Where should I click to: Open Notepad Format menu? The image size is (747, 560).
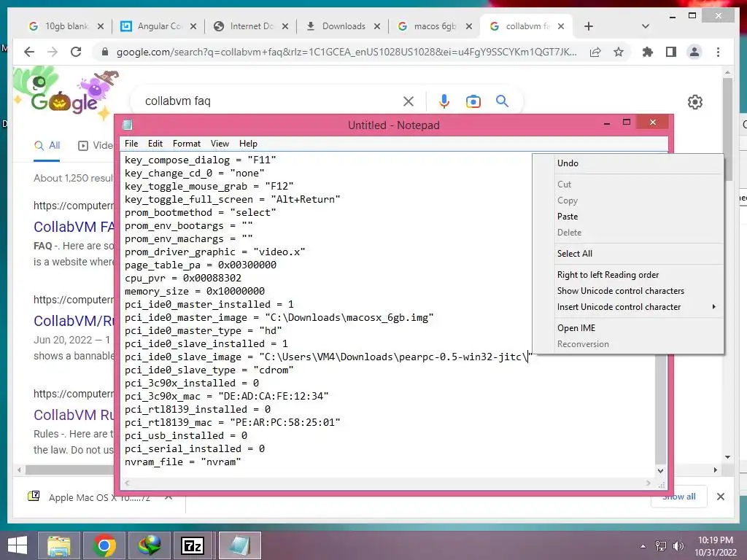coord(186,144)
